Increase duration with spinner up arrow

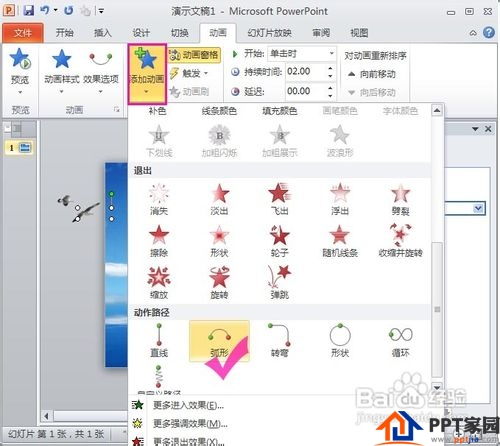pos(330,68)
